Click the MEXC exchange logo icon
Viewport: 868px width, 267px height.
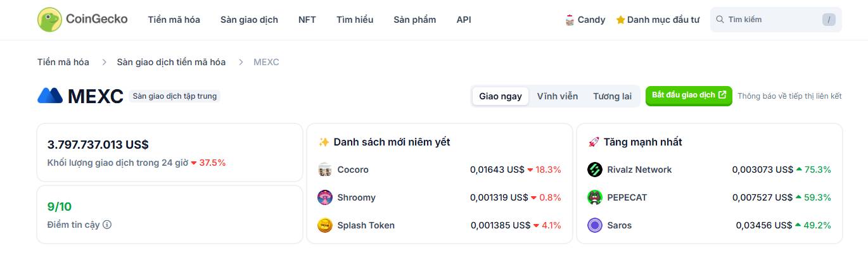pyautogui.click(x=50, y=96)
